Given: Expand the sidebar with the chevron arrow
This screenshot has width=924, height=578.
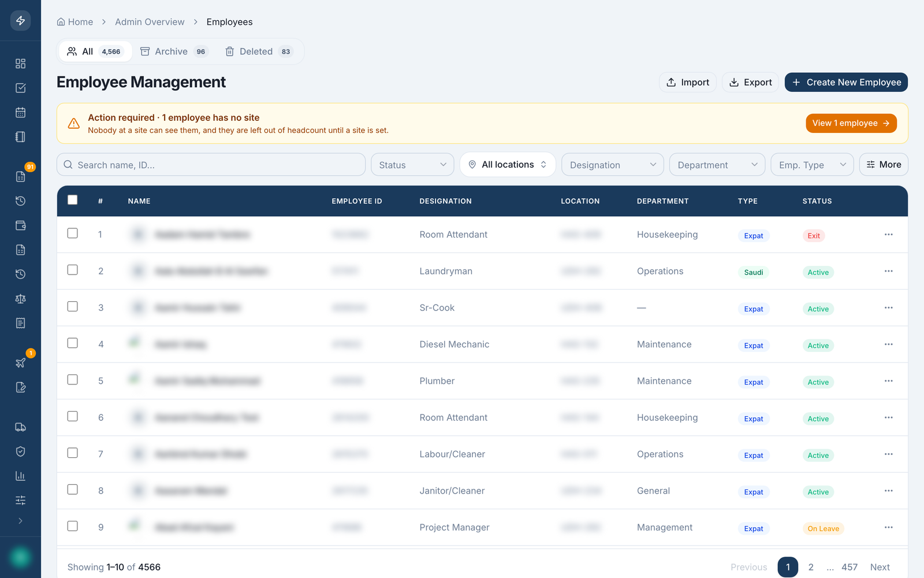Looking at the screenshot, I should tap(20, 521).
